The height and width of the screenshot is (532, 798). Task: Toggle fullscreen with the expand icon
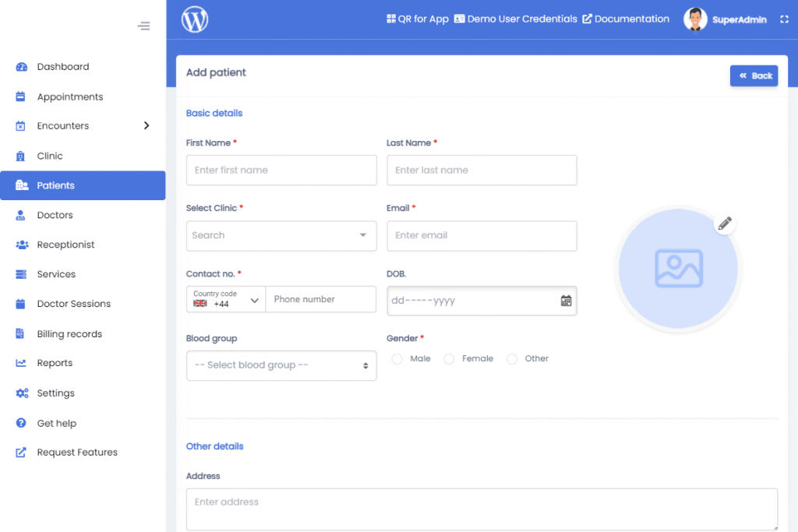[784, 19]
